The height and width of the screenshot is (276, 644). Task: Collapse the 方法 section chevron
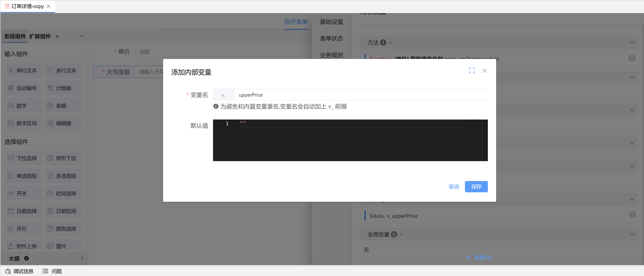tap(632, 43)
